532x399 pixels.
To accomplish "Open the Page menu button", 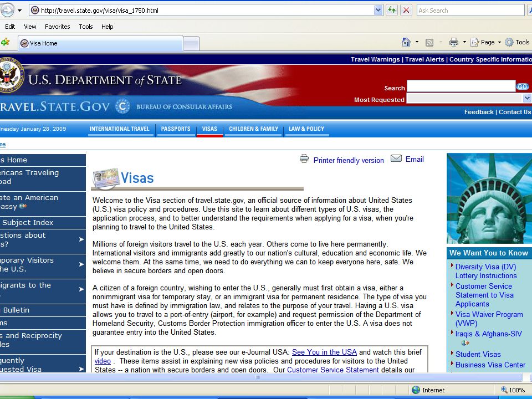I will pyautogui.click(x=486, y=42).
